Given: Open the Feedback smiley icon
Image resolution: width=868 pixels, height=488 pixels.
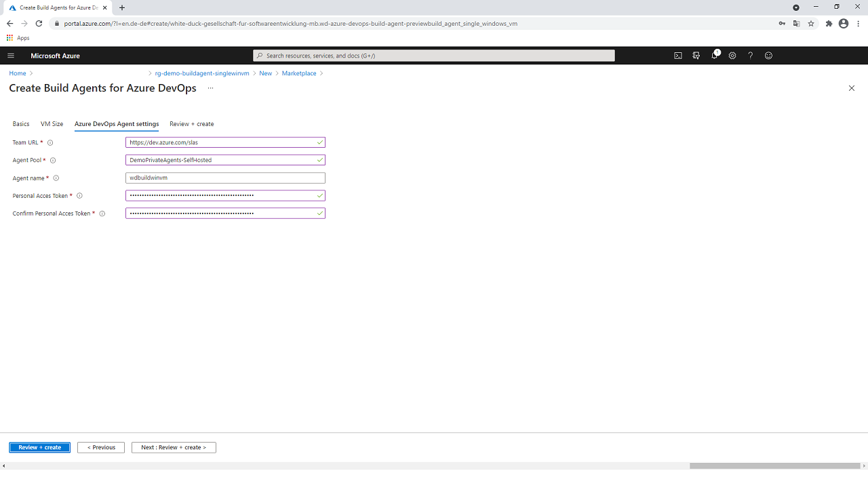Looking at the screenshot, I should tap(769, 56).
